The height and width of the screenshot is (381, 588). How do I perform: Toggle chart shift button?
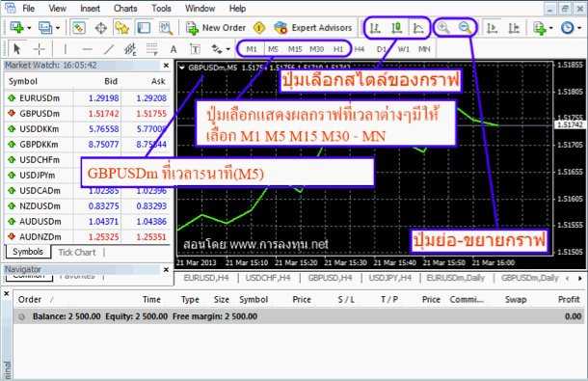(x=514, y=28)
